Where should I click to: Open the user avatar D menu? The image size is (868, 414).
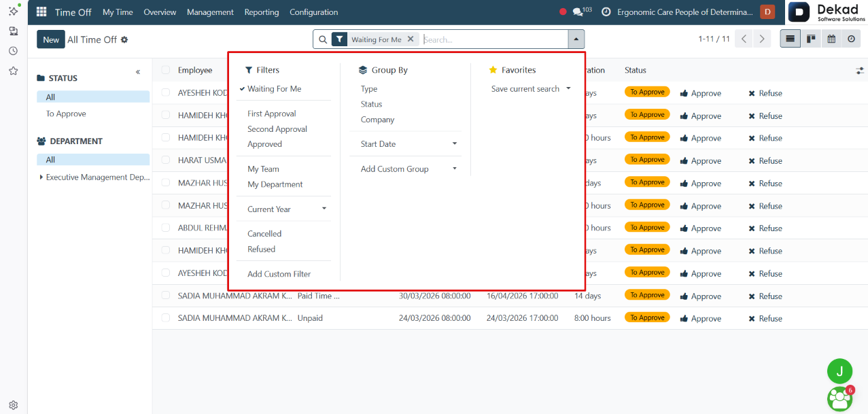pyautogui.click(x=767, y=12)
